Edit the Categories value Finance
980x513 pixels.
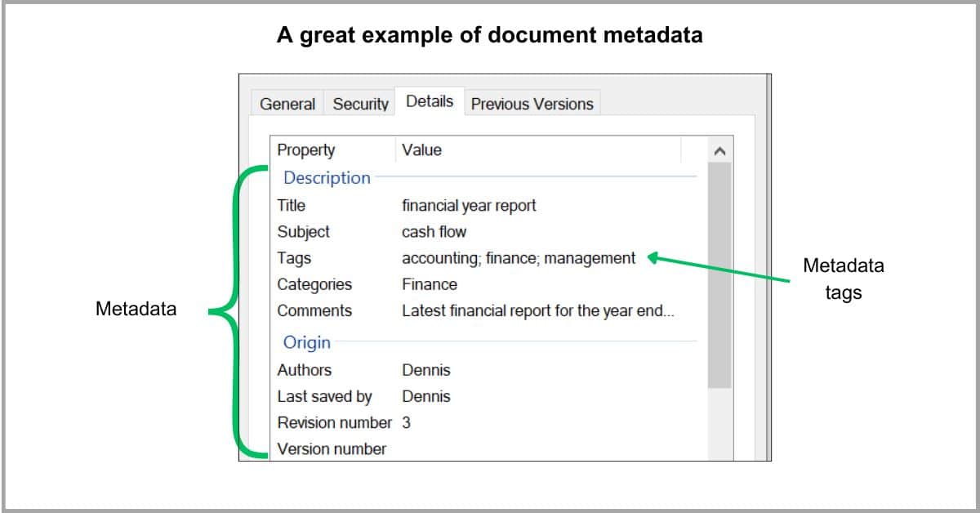point(430,284)
